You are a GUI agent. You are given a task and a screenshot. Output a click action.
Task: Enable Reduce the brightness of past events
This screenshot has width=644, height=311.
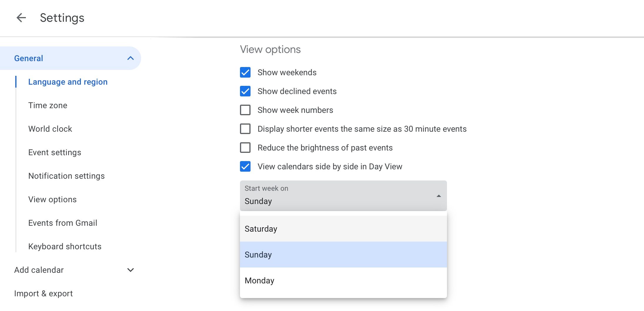tap(245, 148)
